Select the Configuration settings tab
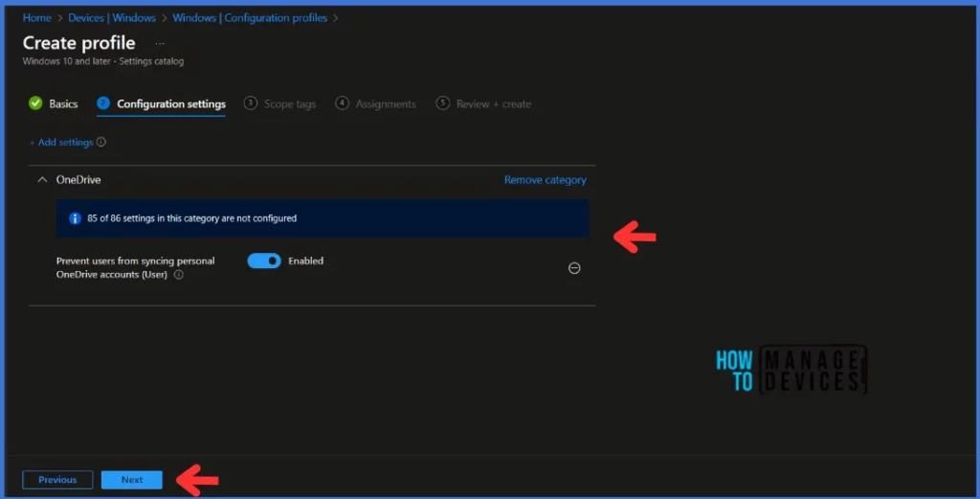 [x=161, y=103]
